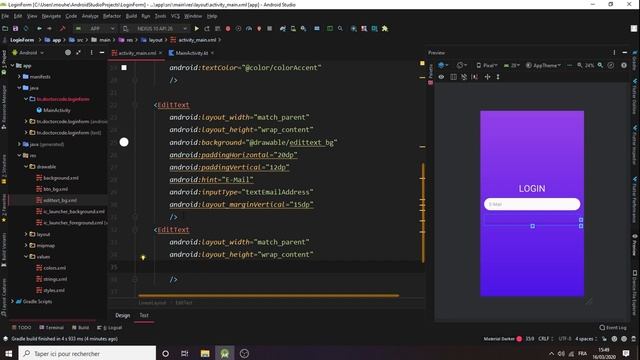Open Preview panel options three-dot icon
The image size is (640, 360).
[614, 53]
